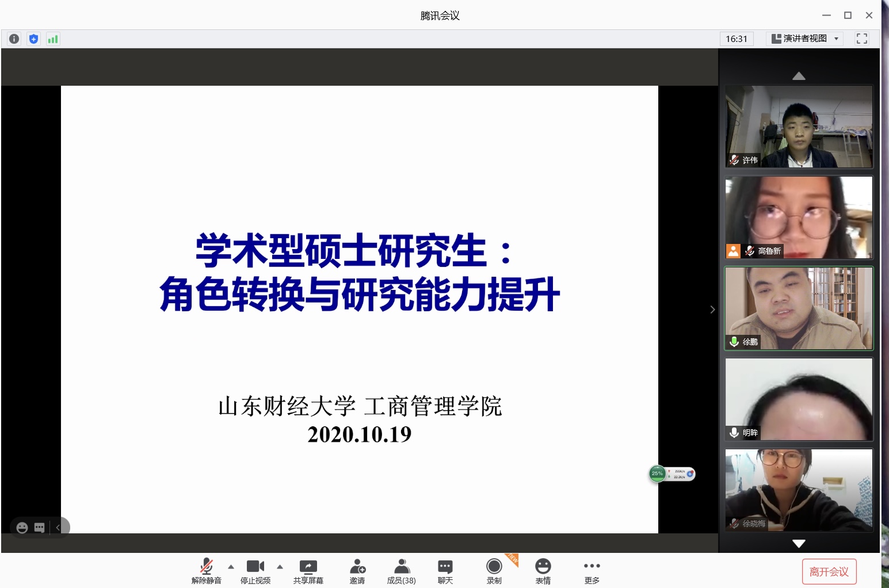Check the network signal strength icon
Viewport: 889px width, 588px height.
click(53, 39)
